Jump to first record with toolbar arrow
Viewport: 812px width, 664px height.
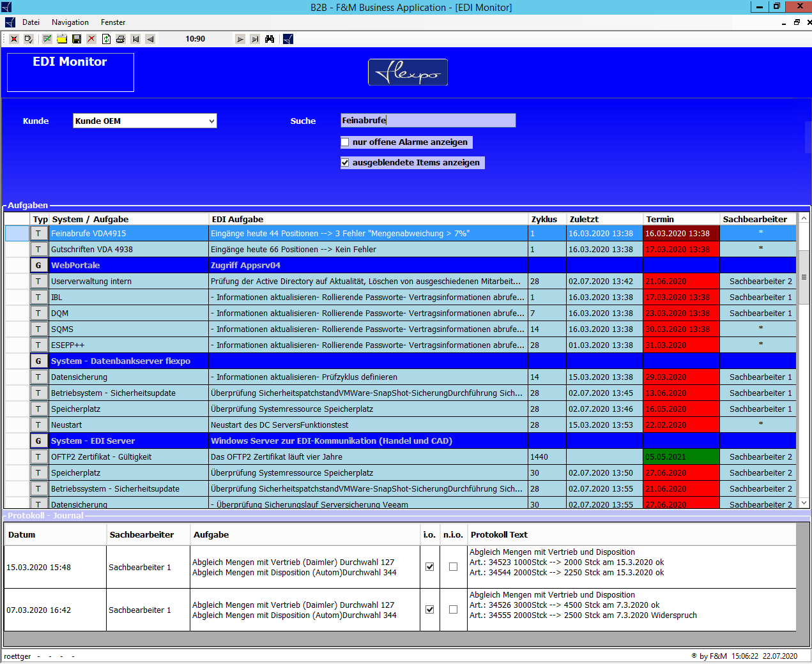pos(135,39)
